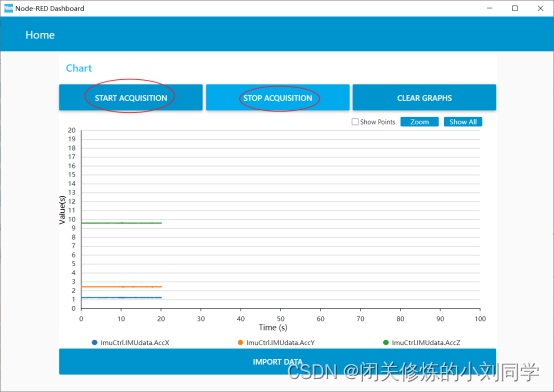
Task: Click the Node-RED Dashboard window title
Action: click(x=50, y=8)
